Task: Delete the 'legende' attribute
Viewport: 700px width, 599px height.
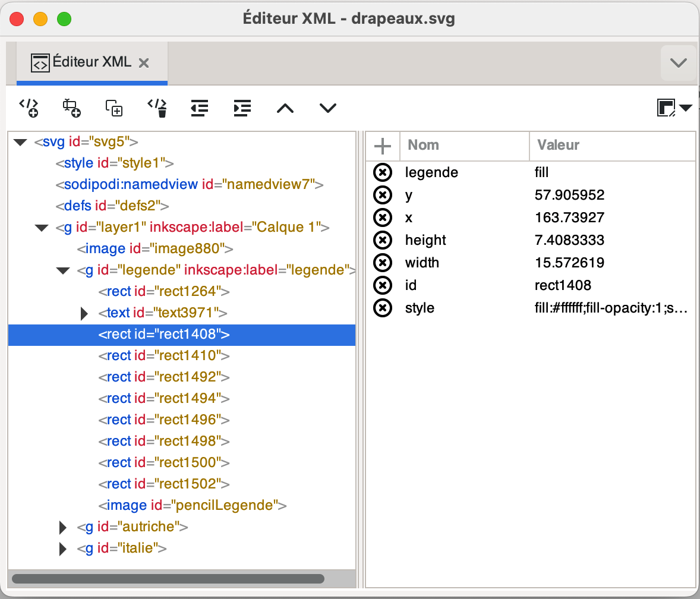Action: coord(383,172)
